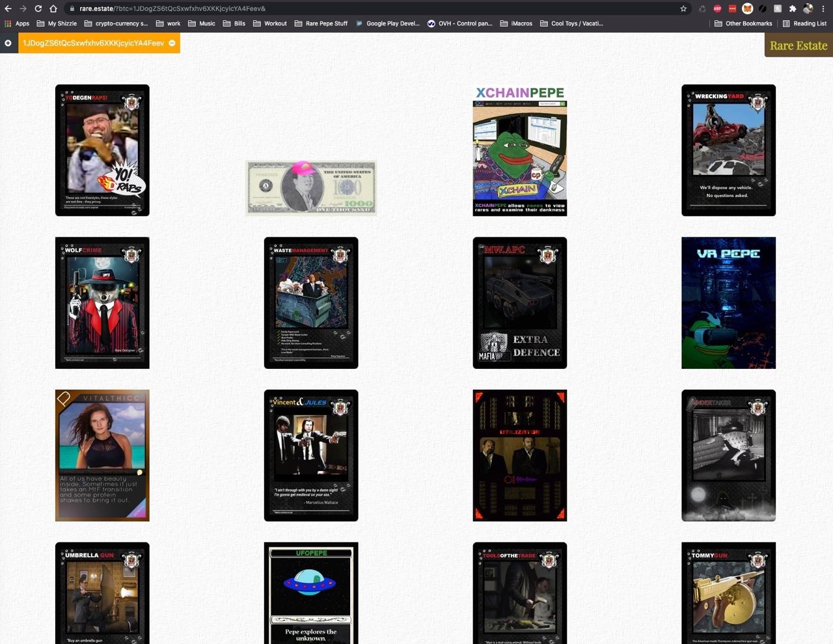Open the Vincent & Jules card

311,455
